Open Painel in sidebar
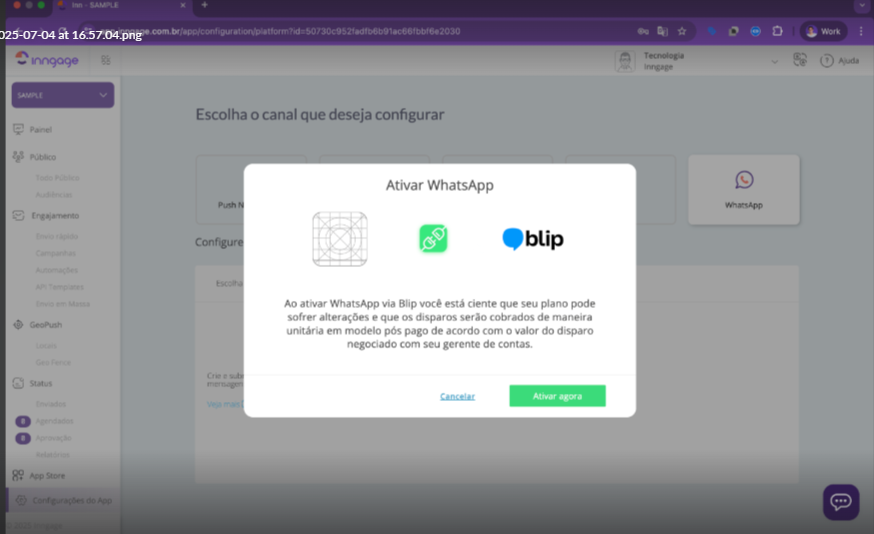 point(40,129)
